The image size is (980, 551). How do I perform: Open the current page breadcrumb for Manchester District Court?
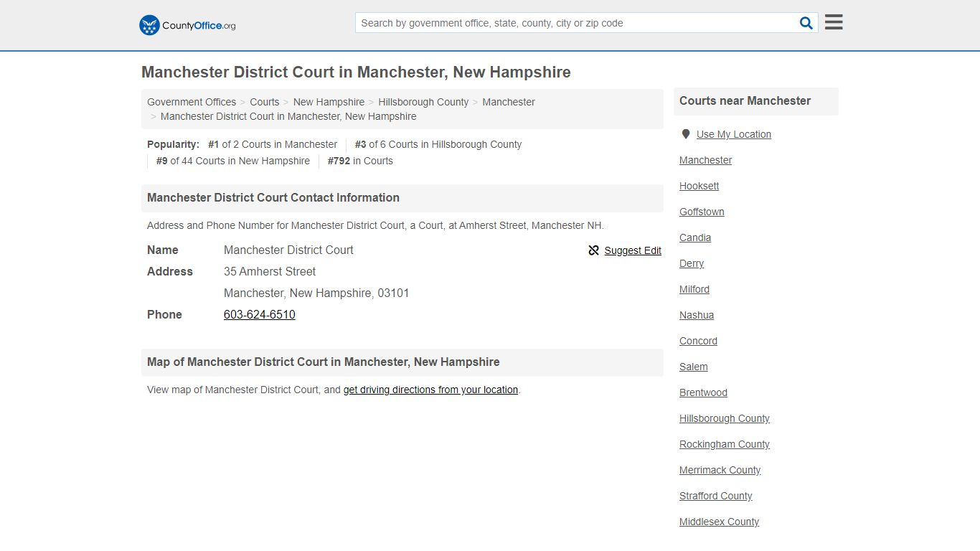pos(288,116)
